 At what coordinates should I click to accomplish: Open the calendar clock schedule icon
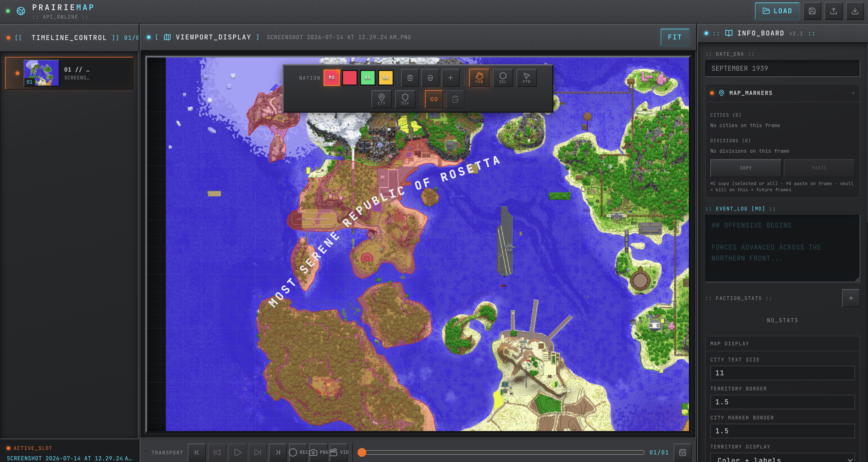[683, 452]
